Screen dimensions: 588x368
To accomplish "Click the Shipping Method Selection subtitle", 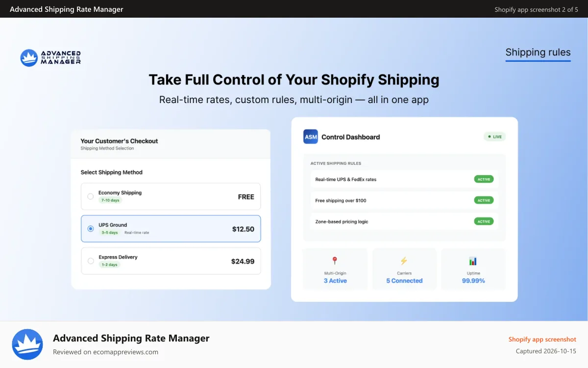I will (x=107, y=148).
